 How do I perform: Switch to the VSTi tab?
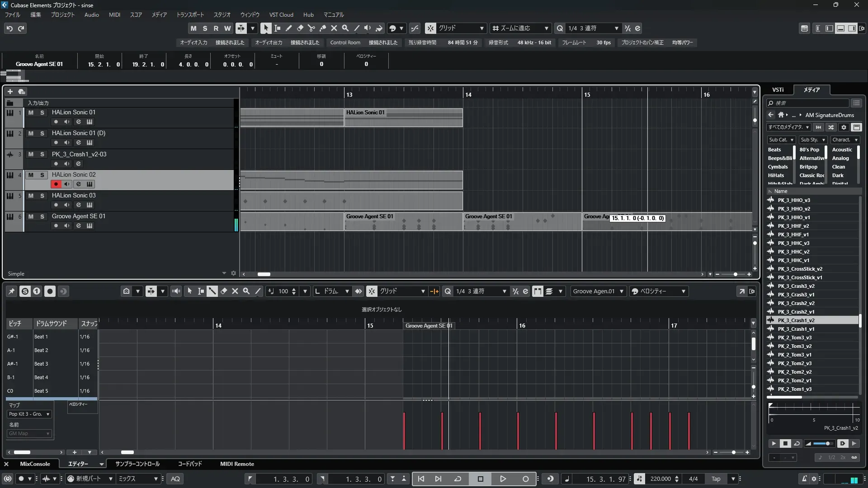778,89
